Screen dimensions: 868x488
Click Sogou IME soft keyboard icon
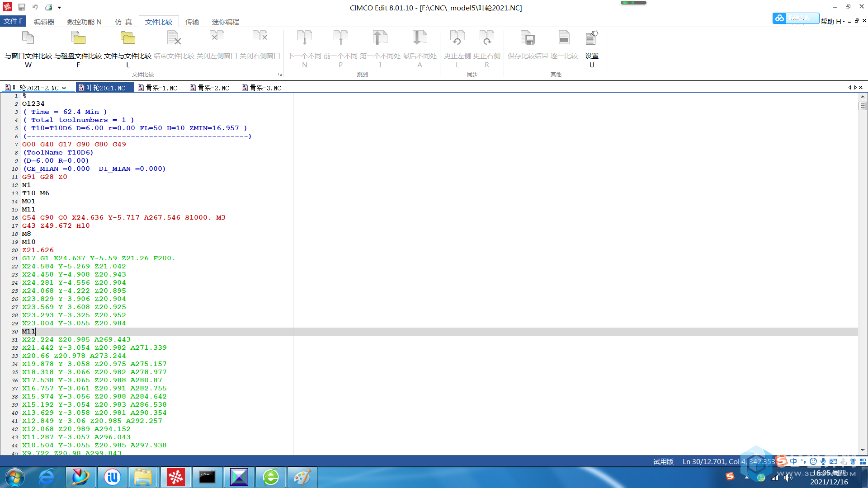(x=833, y=461)
